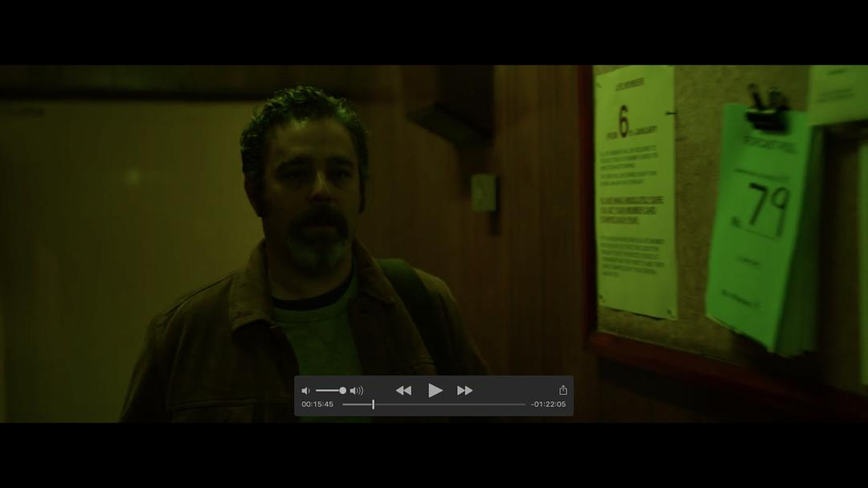Screen dimensions: 868x488
Task: Click the playhead marker on the timeline
Action: point(373,404)
